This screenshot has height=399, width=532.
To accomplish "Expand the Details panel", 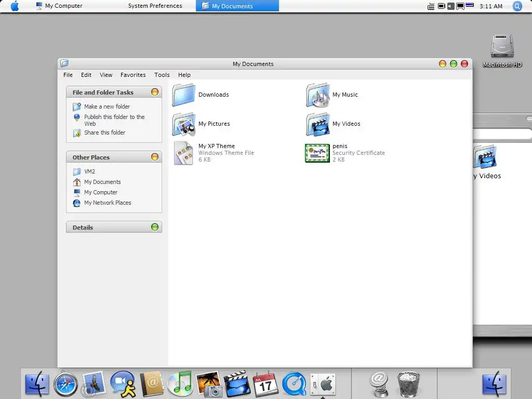I will (155, 227).
